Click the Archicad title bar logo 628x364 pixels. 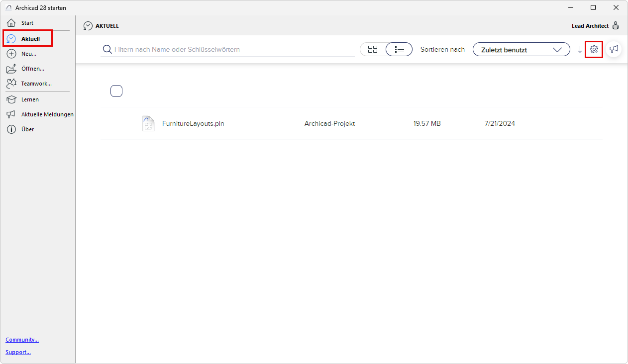tap(8, 8)
